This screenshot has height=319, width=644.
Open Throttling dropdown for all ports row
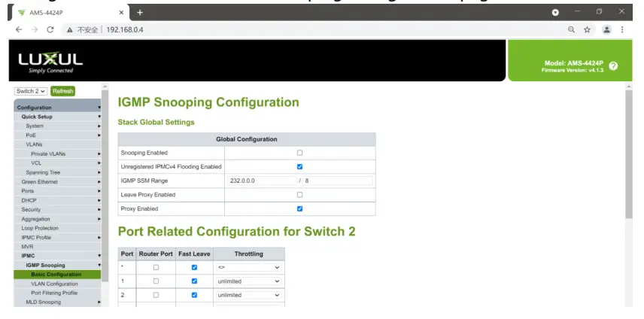pos(249,267)
